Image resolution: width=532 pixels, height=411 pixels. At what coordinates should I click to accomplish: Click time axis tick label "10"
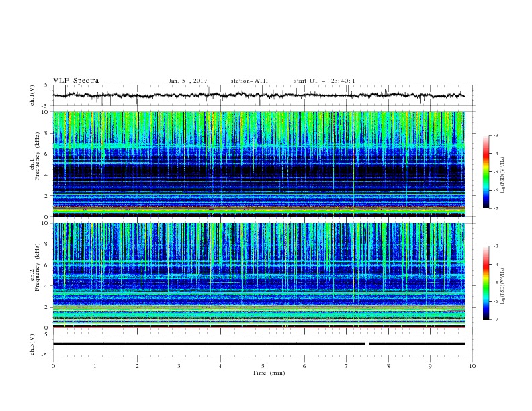click(472, 366)
